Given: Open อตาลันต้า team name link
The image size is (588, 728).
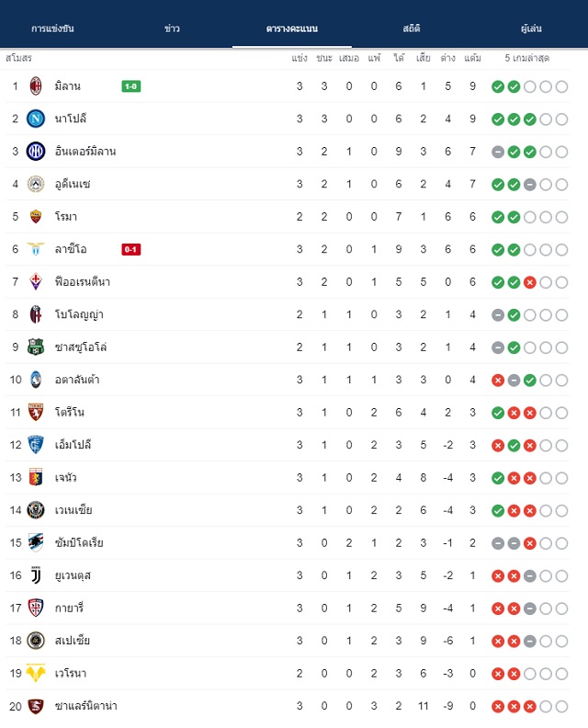Looking at the screenshot, I should click(77, 380).
